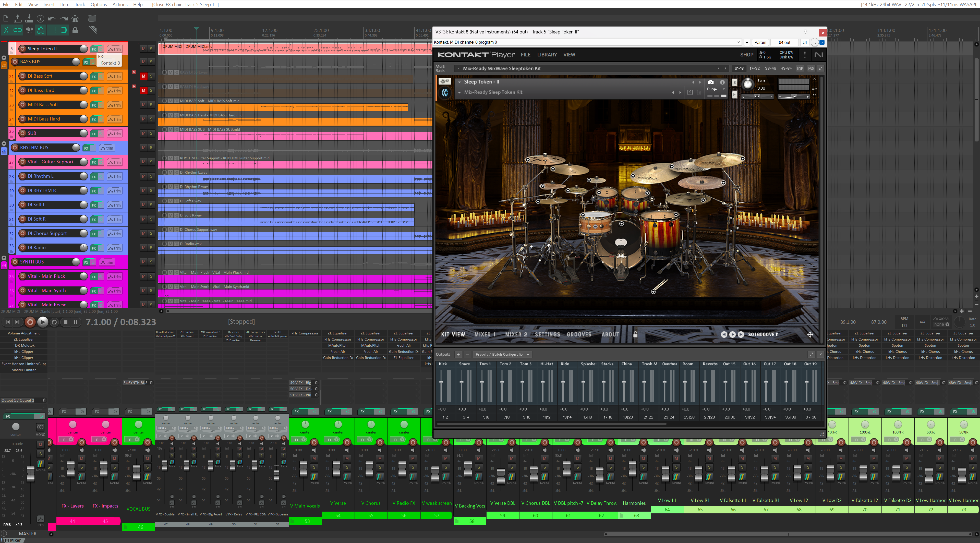Toggle item grouping link icon
980x543 pixels.
click(x=18, y=30)
